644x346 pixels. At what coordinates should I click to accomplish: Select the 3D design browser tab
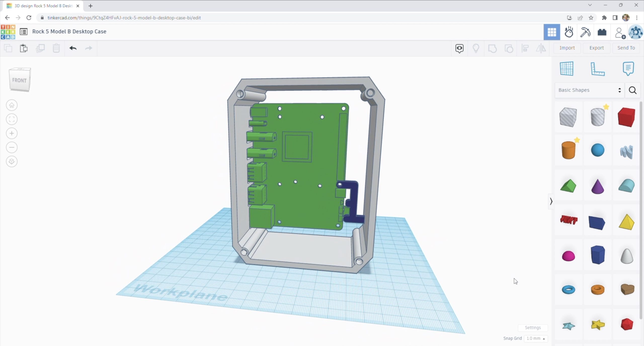(x=43, y=6)
